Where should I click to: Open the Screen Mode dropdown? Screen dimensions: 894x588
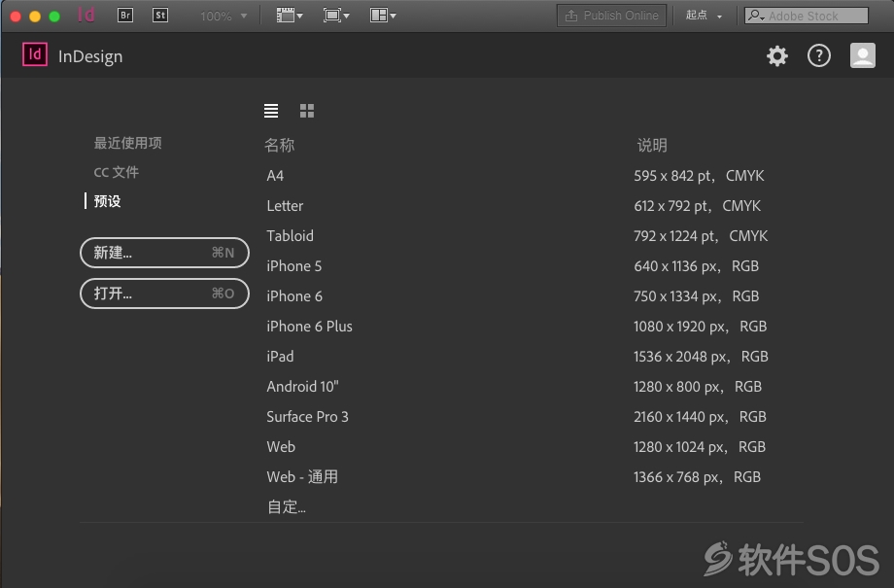336,16
